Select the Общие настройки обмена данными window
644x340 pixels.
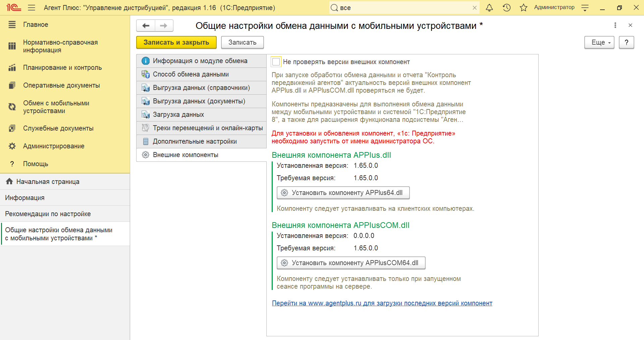point(65,234)
